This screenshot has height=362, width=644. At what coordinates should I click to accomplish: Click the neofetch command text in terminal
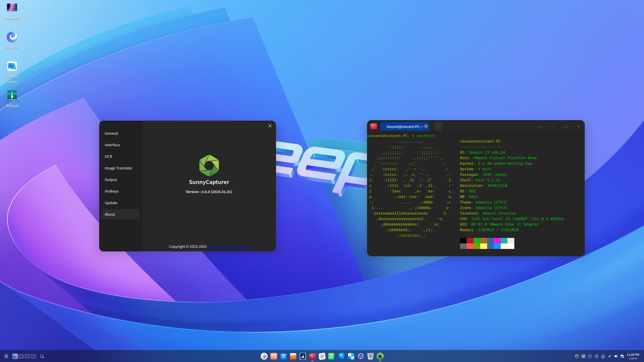[426, 136]
